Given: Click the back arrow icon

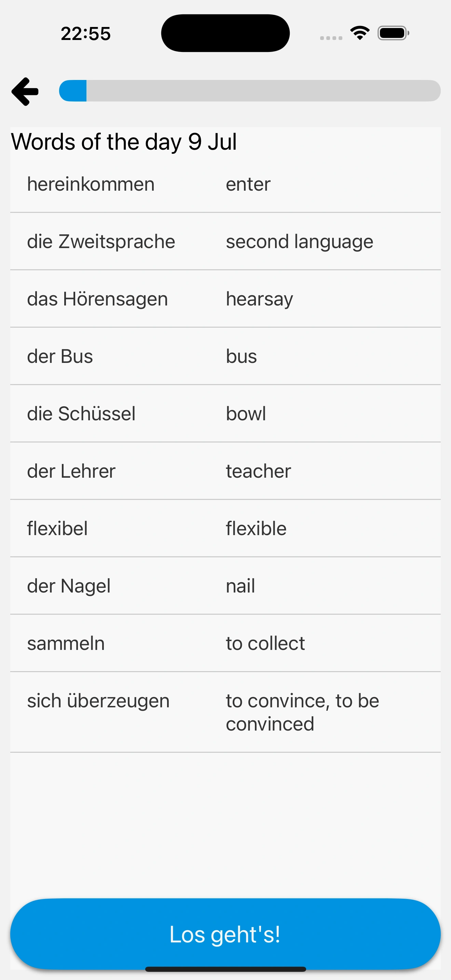Looking at the screenshot, I should 24,91.
